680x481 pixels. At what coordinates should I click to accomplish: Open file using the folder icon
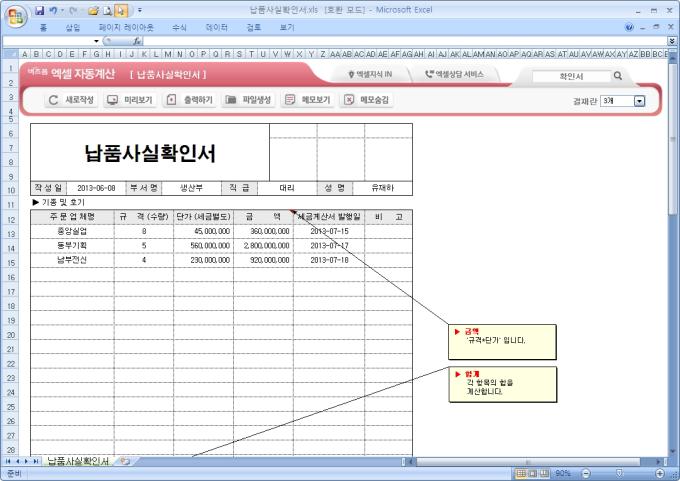[x=93, y=10]
